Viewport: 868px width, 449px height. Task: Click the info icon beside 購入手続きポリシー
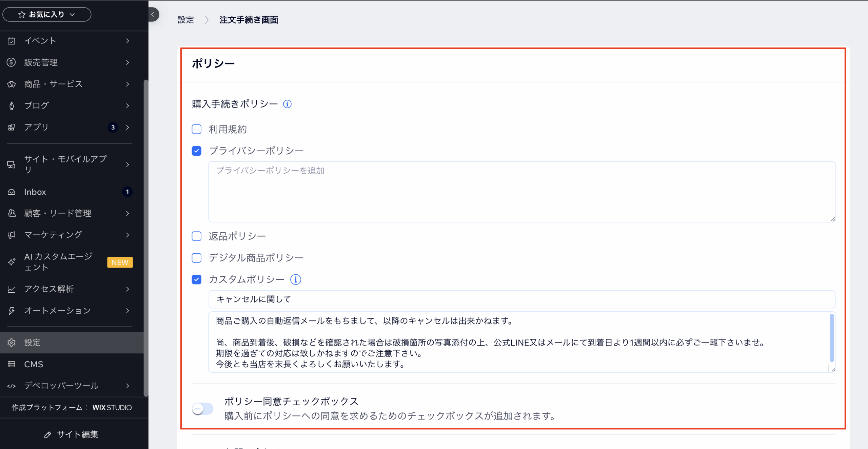pyautogui.click(x=287, y=104)
